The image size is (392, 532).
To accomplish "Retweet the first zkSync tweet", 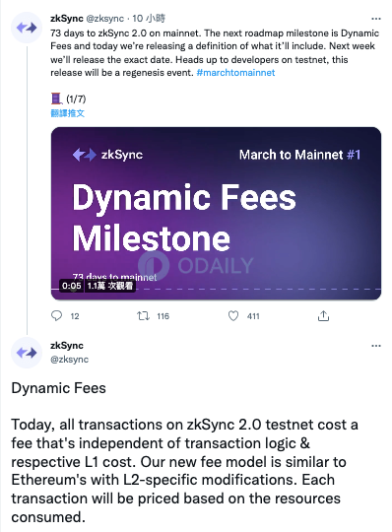I will click(143, 316).
